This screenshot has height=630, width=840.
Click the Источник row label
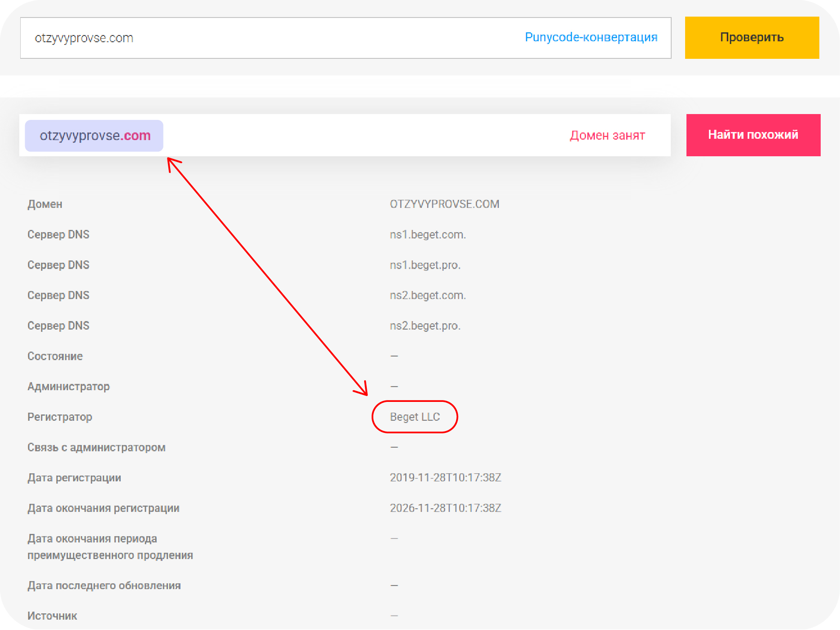point(52,616)
